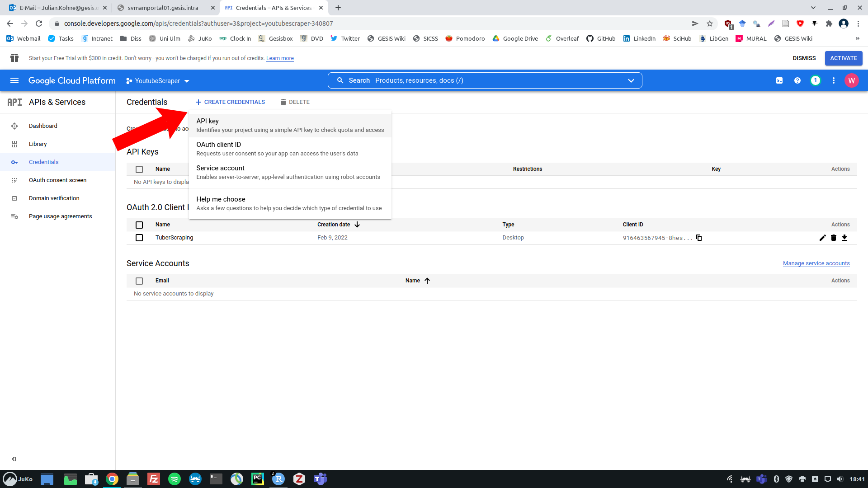This screenshot has height=488, width=868.
Task: Collapse the left sidebar panel
Action: [14, 459]
